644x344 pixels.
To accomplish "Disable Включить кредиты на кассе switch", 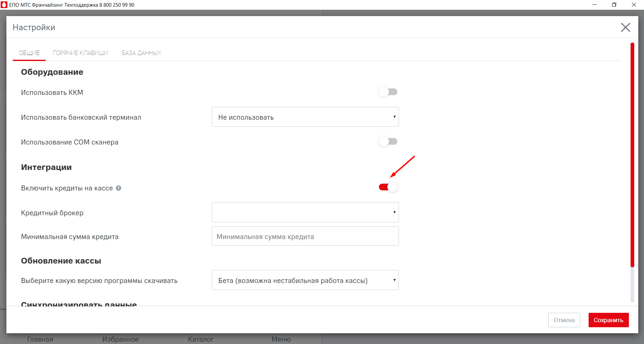I will tap(388, 187).
